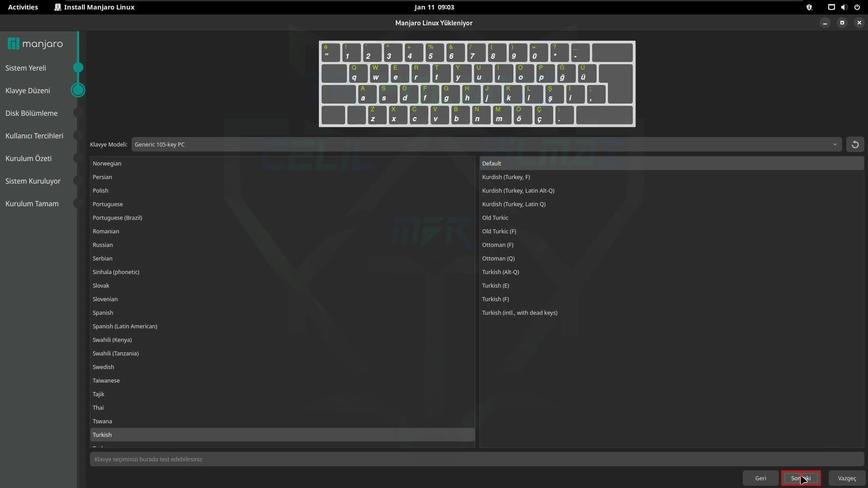This screenshot has width=868, height=488.
Task: Choose Swahili (Kenya) layout
Action: click(x=282, y=340)
